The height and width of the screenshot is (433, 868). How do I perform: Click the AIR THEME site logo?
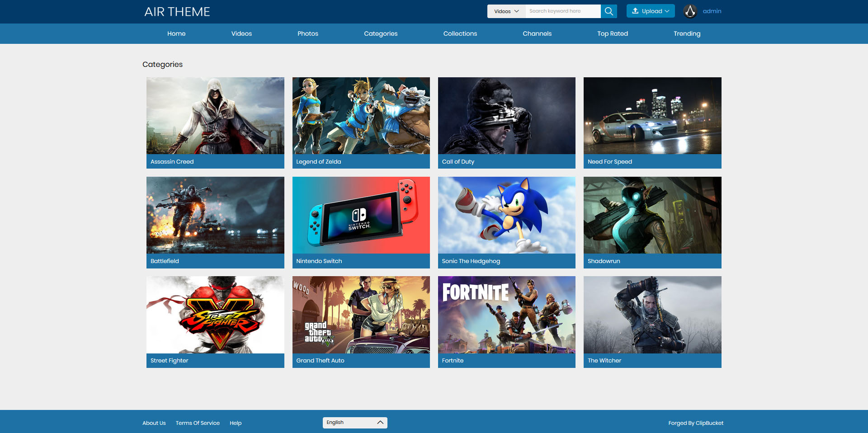177,12
